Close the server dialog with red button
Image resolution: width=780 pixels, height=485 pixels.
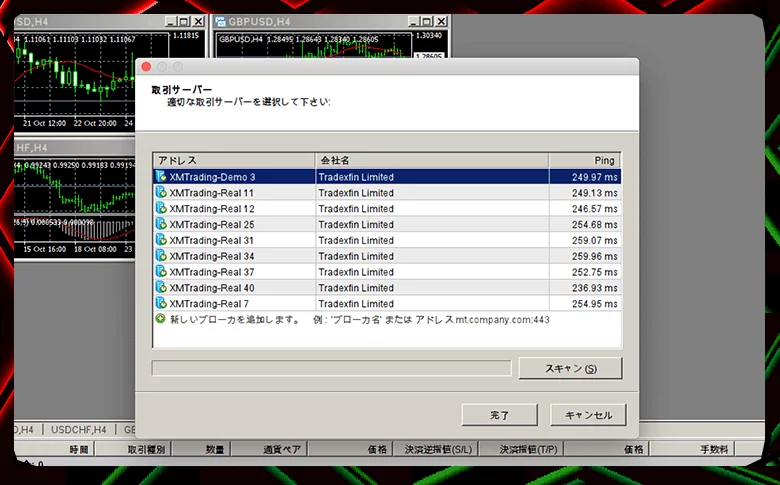(x=146, y=67)
